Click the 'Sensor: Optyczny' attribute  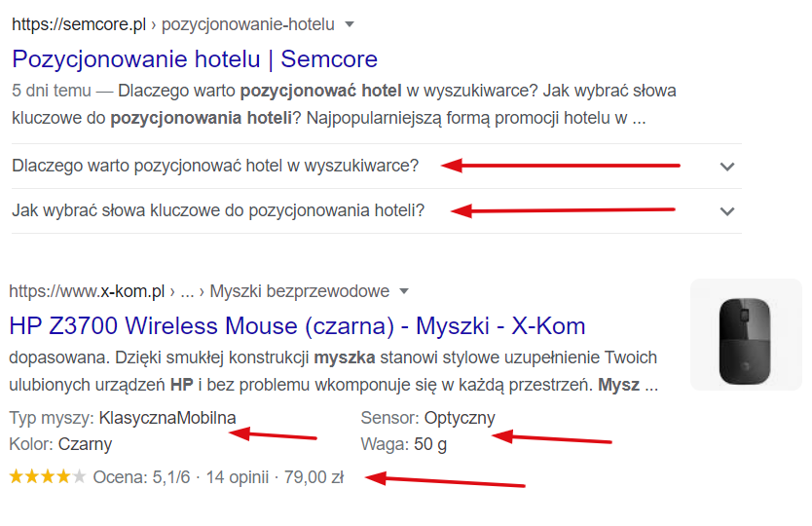tap(427, 419)
